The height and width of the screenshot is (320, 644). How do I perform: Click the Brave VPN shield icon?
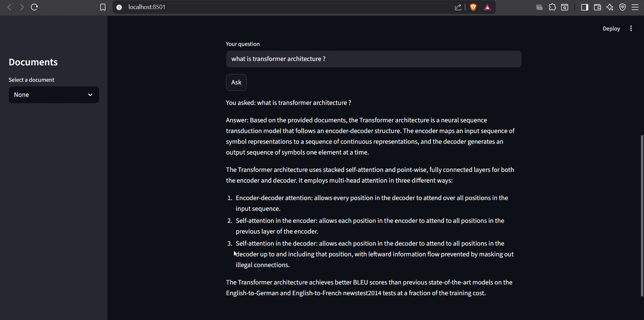[x=623, y=7]
